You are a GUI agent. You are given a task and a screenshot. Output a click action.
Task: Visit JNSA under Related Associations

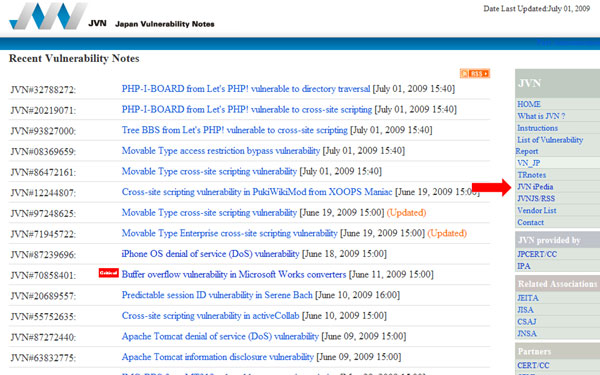point(527,333)
